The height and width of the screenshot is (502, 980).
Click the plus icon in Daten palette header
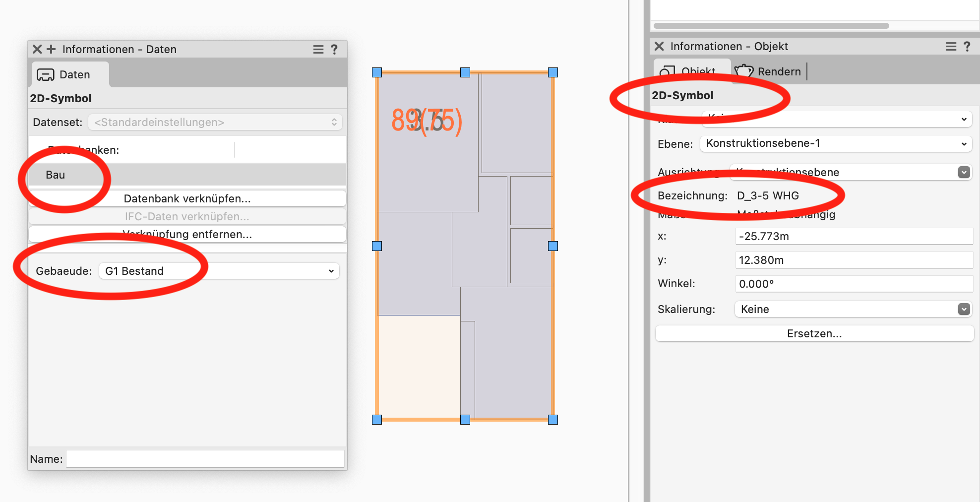pyautogui.click(x=51, y=49)
